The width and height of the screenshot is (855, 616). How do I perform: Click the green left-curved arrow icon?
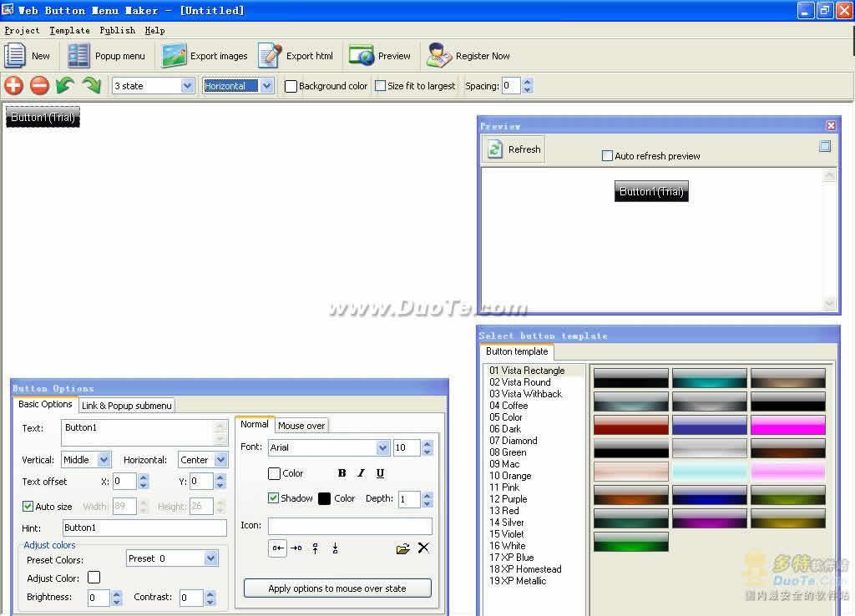(x=65, y=86)
